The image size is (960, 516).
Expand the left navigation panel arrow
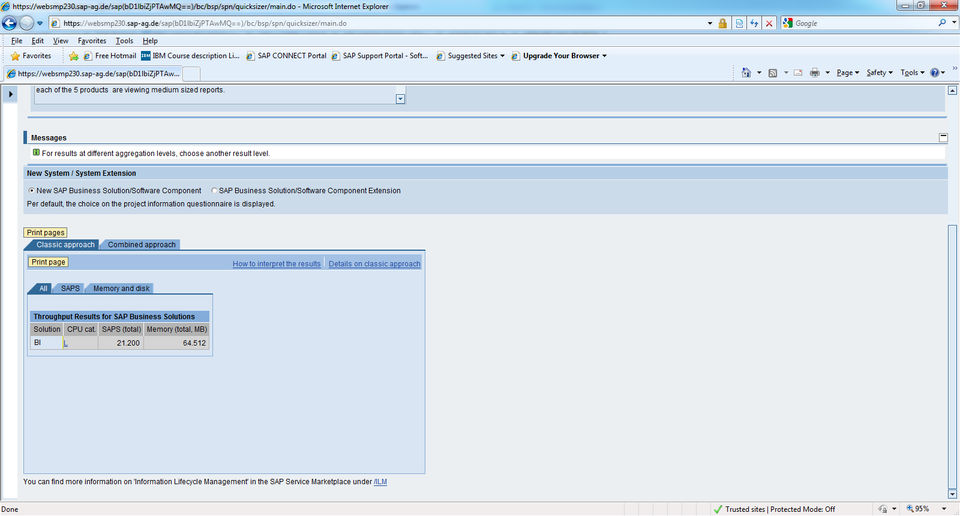point(10,94)
